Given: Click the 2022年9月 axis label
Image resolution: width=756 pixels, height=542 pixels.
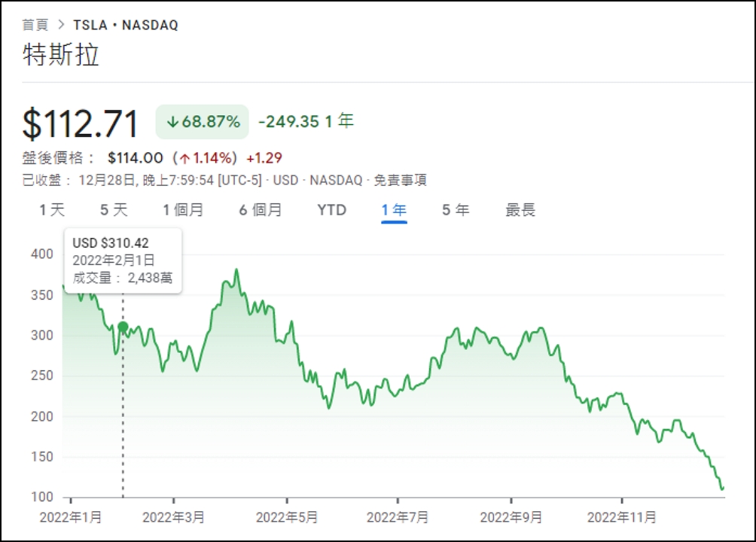Looking at the screenshot, I should tap(511, 517).
